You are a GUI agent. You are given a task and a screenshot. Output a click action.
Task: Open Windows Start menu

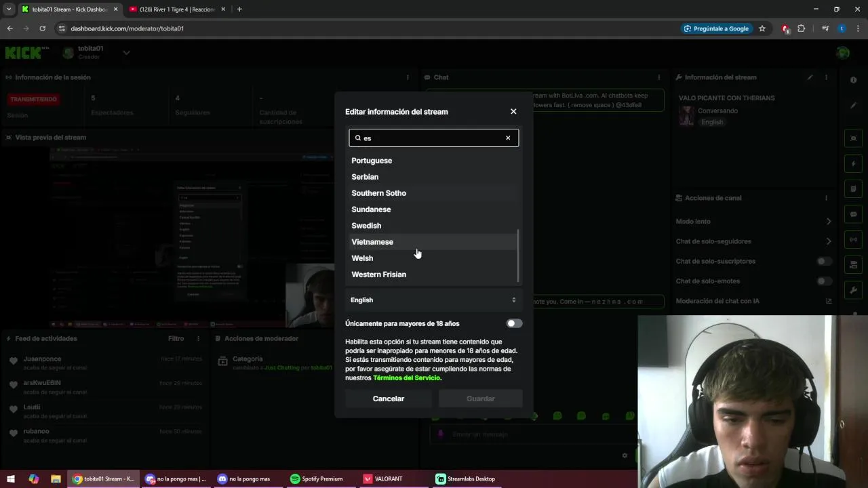point(10,479)
